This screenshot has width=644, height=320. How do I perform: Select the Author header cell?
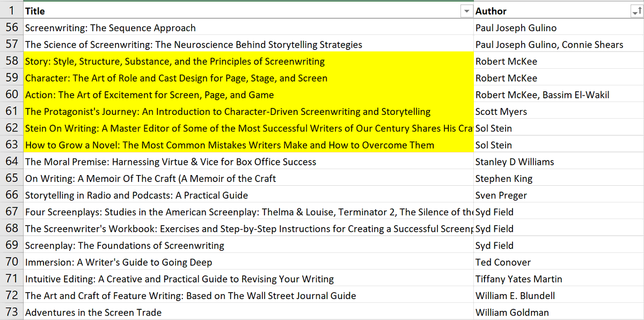pyautogui.click(x=559, y=11)
